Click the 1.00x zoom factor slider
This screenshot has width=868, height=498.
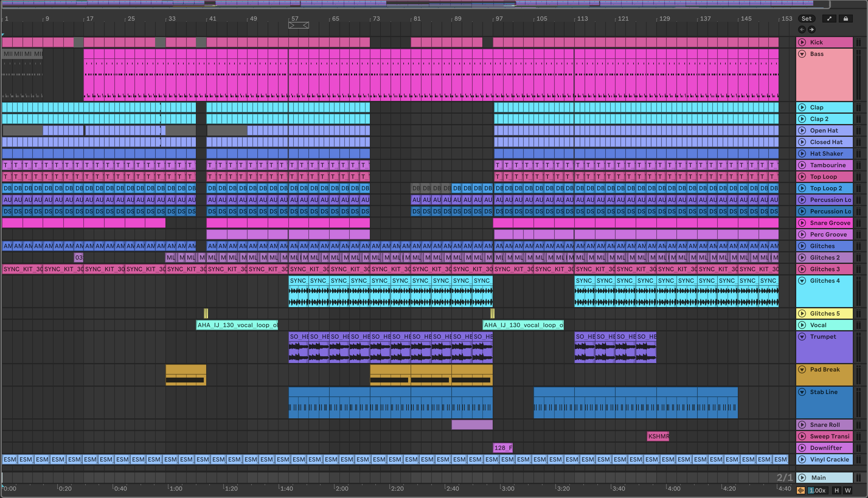click(x=818, y=490)
